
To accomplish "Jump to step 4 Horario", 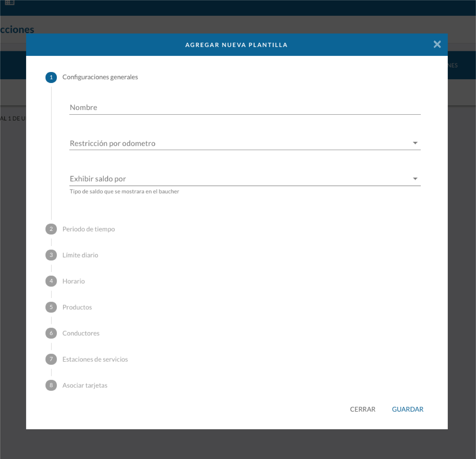I will (x=65, y=281).
